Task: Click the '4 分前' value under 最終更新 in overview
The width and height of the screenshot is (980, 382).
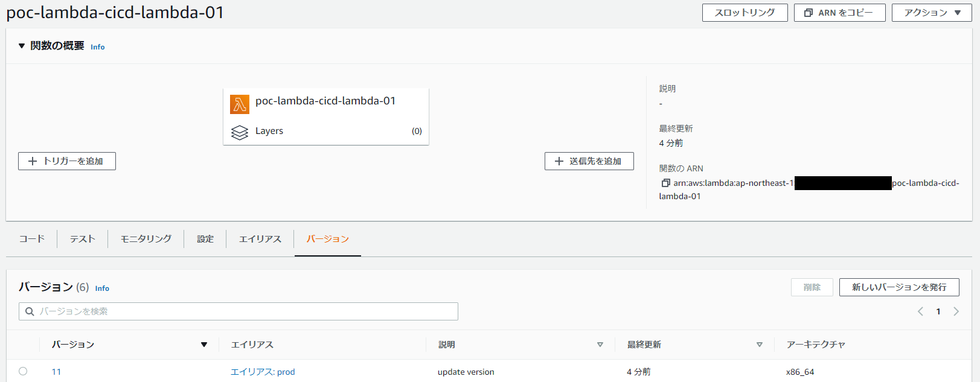Action: pos(671,143)
